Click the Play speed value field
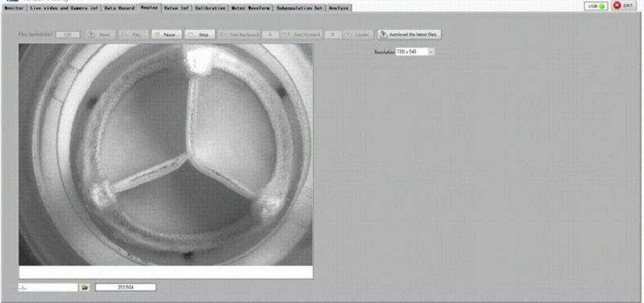 [x=68, y=35]
